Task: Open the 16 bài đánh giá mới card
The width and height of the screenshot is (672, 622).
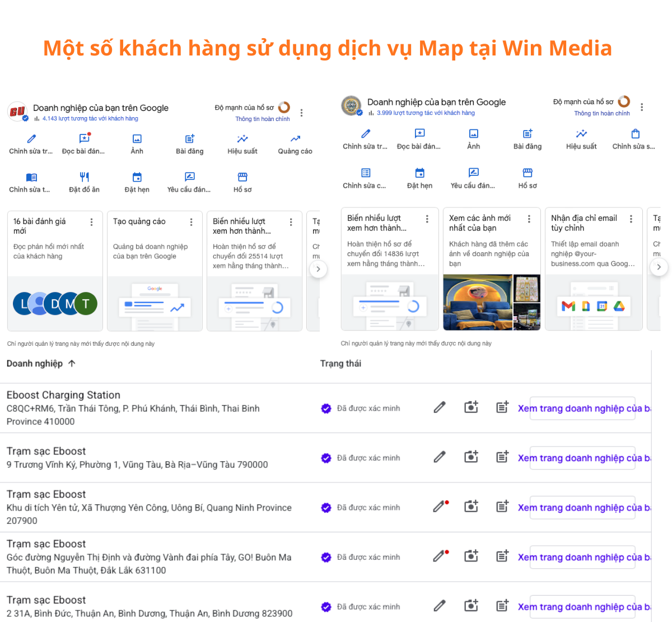Action: coord(55,271)
